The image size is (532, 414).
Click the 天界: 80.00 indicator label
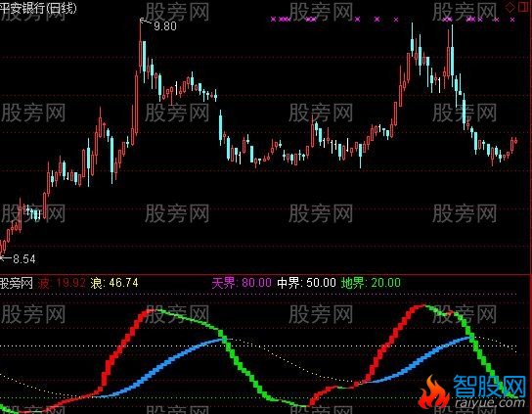click(242, 283)
